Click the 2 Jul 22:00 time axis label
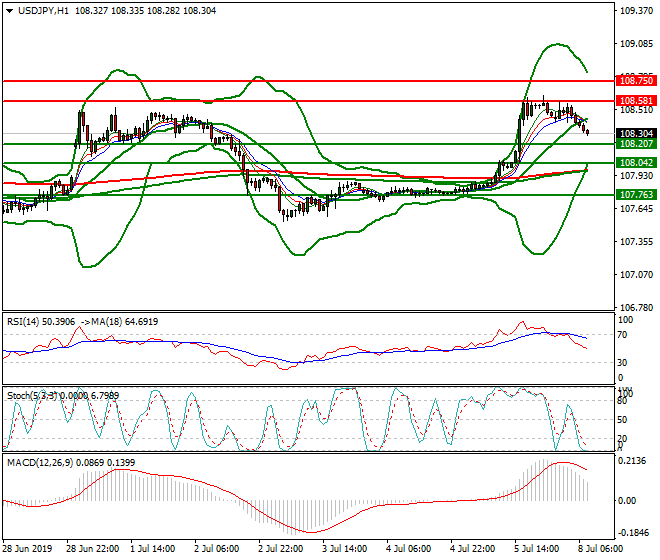The width and height of the screenshot is (660, 560). [x=278, y=550]
